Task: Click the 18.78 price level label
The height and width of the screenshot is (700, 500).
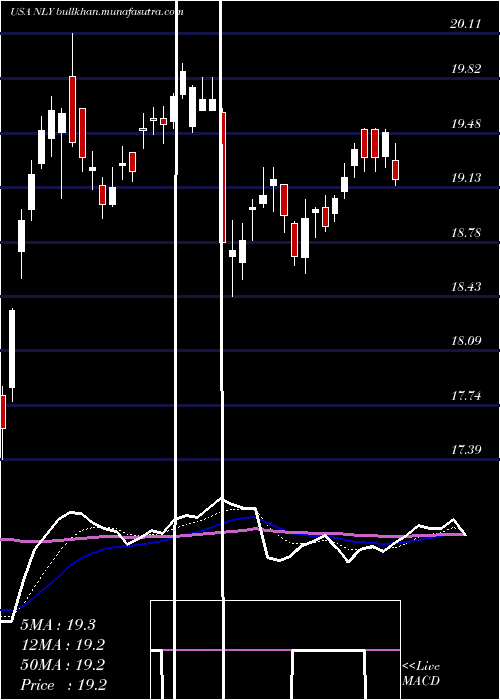Action: click(466, 233)
